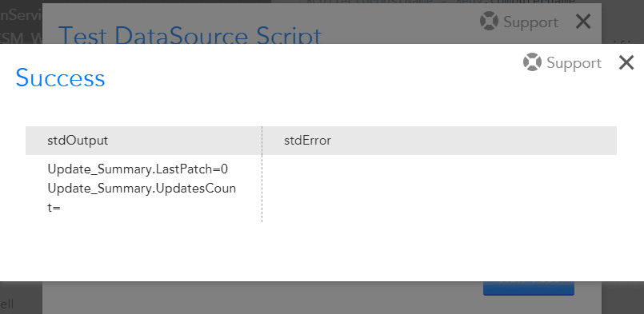Close the Test DataSource Script dialog X
The image size is (644, 314).
583,22
